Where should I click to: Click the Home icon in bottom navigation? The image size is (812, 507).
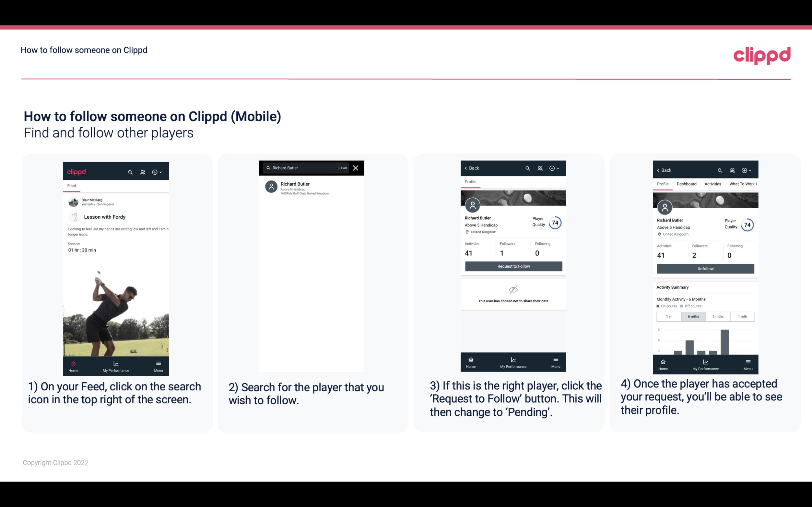pos(73,362)
